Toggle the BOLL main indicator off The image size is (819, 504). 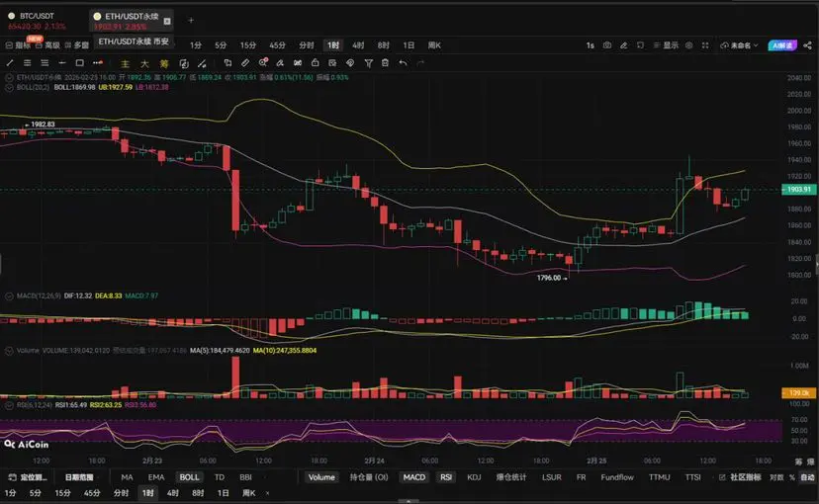pyautogui.click(x=189, y=477)
